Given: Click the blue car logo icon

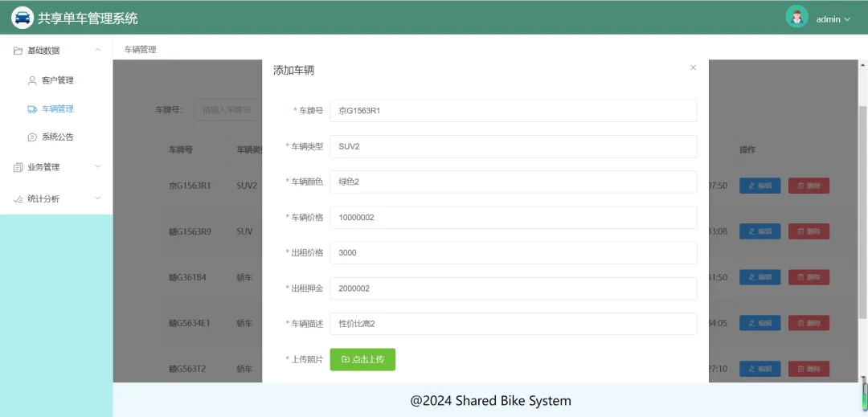Looking at the screenshot, I should click(x=23, y=18).
